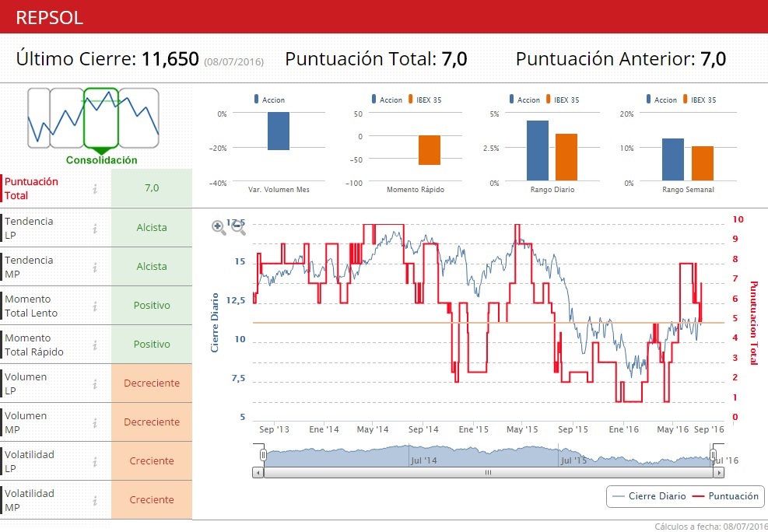Open info icon for Volumen MP
This screenshot has width=768, height=532.
[95, 423]
